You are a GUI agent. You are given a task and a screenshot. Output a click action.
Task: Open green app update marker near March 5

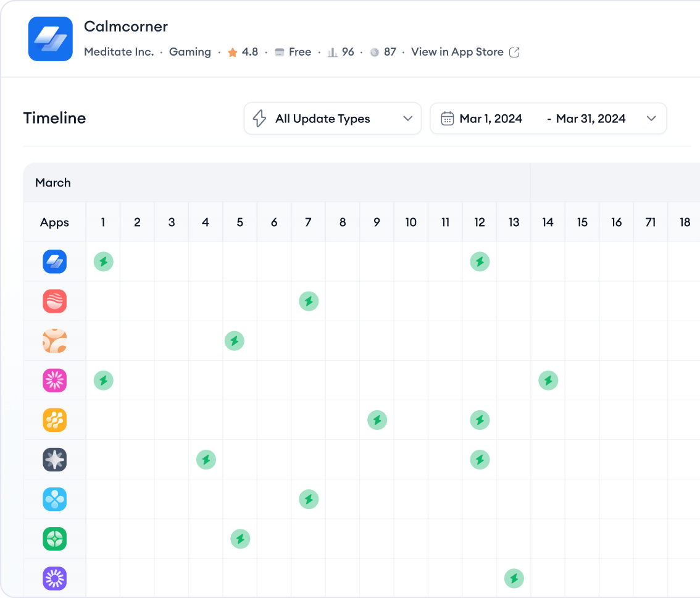coord(240,539)
